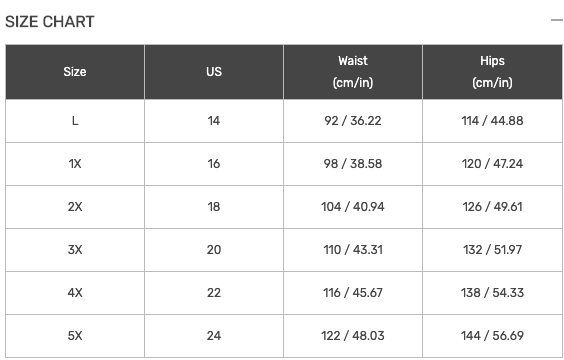
Task: Click hips value 144 / 56.69
Action: [492, 336]
